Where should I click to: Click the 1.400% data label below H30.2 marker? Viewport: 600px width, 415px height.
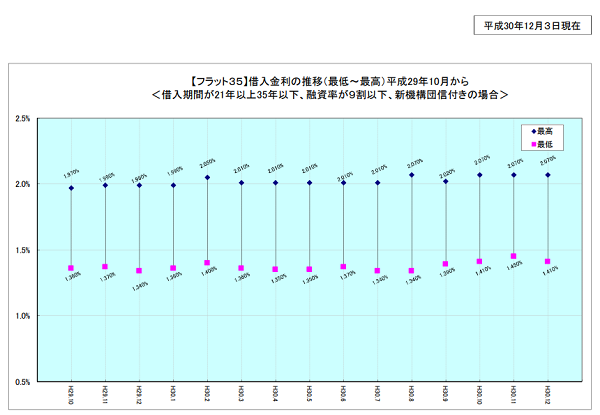(x=209, y=272)
